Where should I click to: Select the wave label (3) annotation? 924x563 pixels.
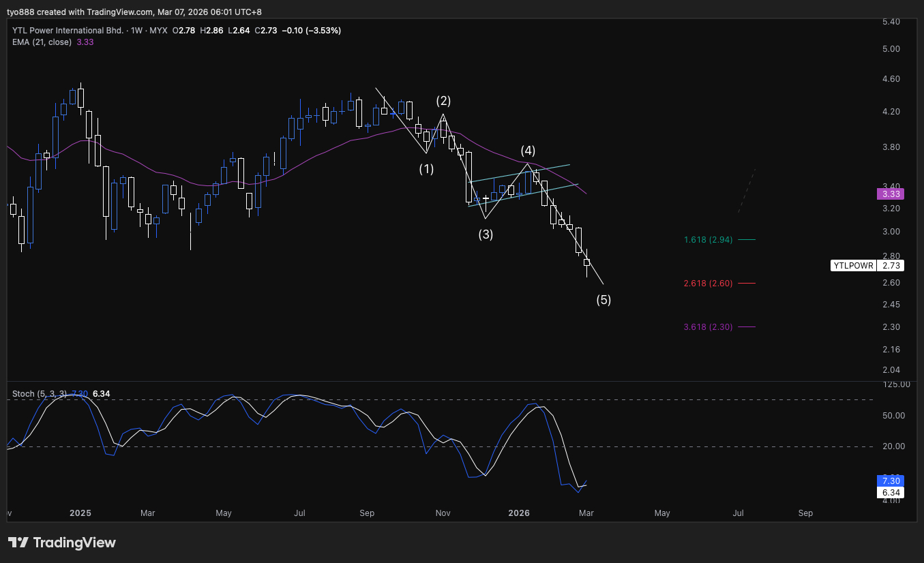point(485,234)
